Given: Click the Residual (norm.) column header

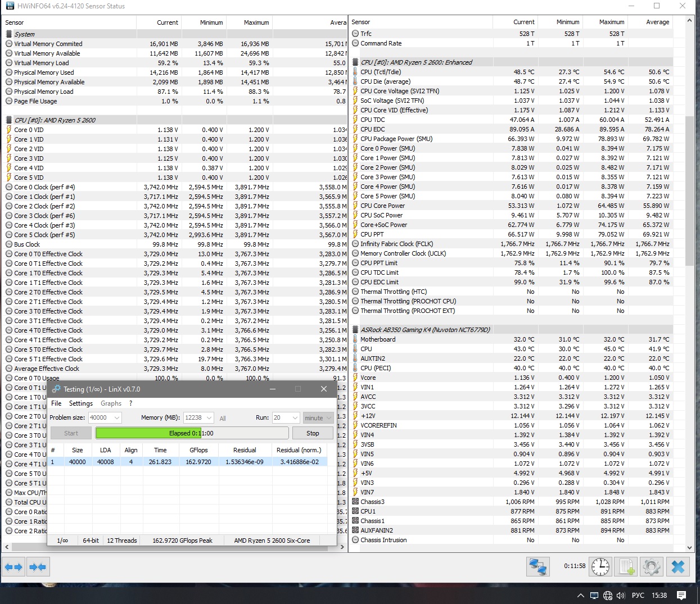Looking at the screenshot, I should click(x=299, y=450).
